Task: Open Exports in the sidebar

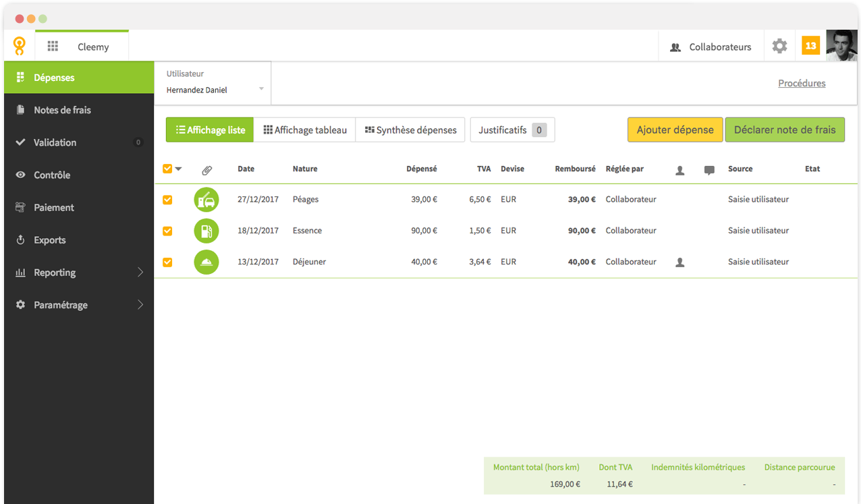Action: point(79,240)
